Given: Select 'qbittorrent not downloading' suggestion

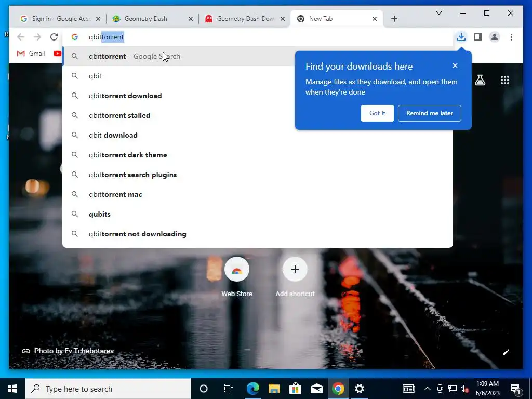Looking at the screenshot, I should (x=258, y=234).
